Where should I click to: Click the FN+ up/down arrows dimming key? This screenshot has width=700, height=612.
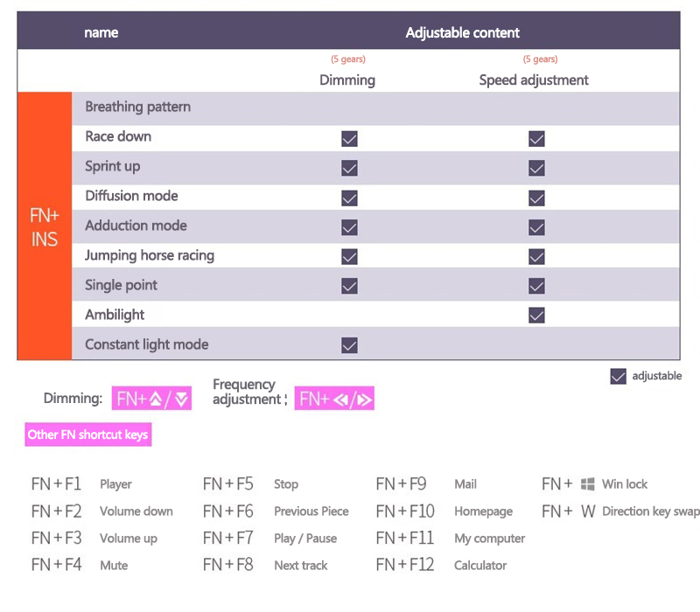152,399
